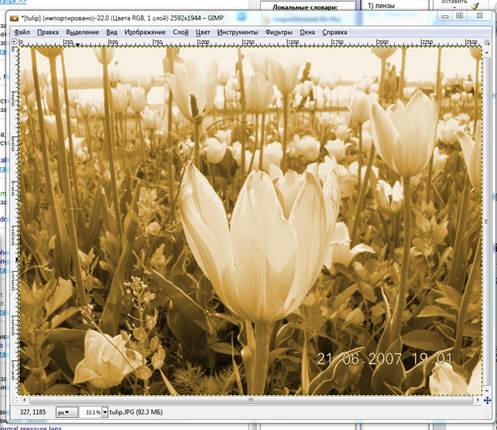The image size is (497, 430).
Task: Minimize the GIMP image window
Action: point(445,16)
